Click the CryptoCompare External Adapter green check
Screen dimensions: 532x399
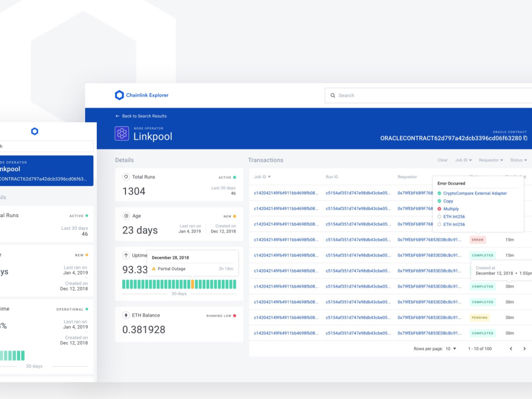pos(439,193)
